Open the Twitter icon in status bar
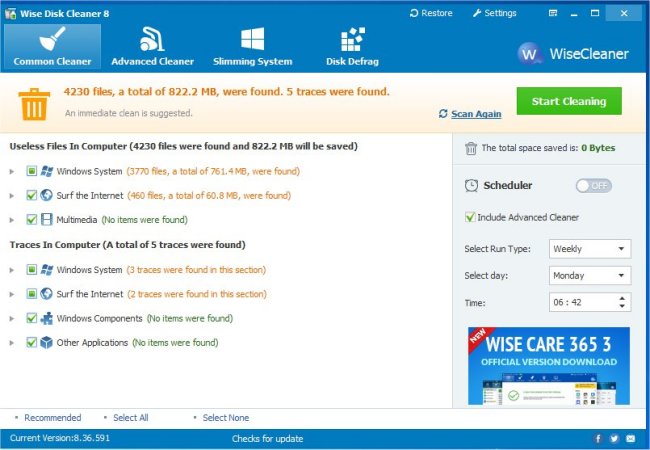This screenshot has width=650, height=450. 614,438
